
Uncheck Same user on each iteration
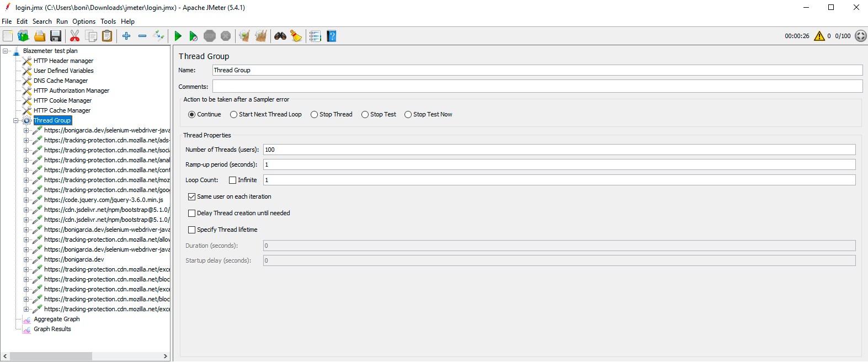coord(192,197)
